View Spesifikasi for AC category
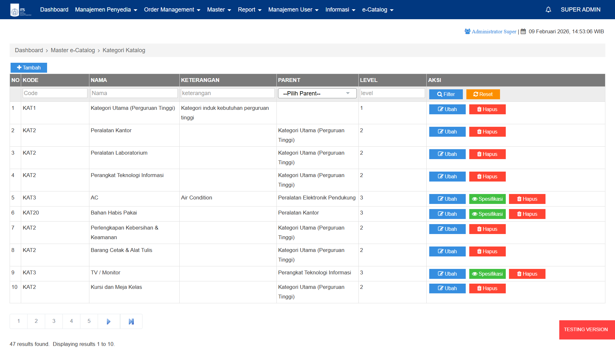The height and width of the screenshot is (364, 615). (487, 199)
